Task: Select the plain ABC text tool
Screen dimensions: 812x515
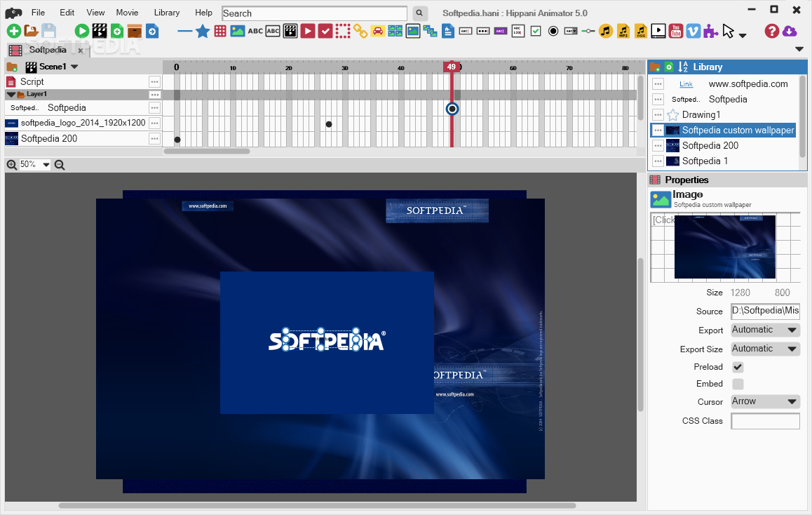Action: pyautogui.click(x=255, y=31)
